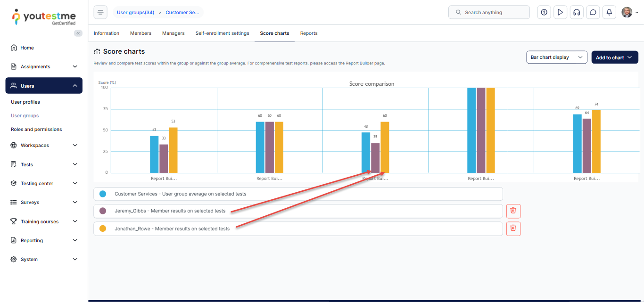644x302 pixels.
Task: Click the User groups(34) breadcrumb
Action: point(135,13)
